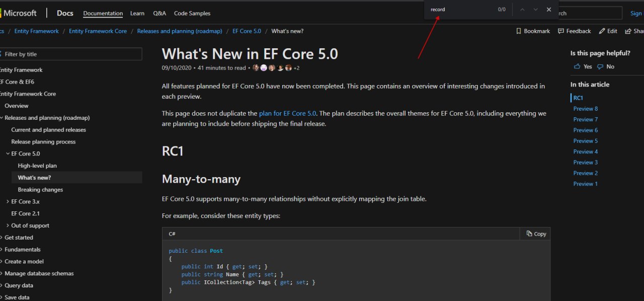
Task: Expand the Out of support tree node
Action: pyautogui.click(x=8, y=225)
